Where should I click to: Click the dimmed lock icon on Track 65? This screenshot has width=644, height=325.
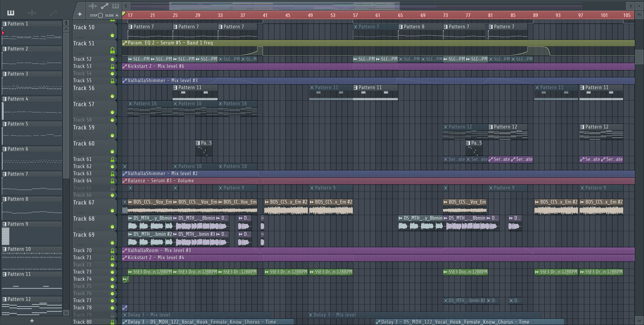112,188
